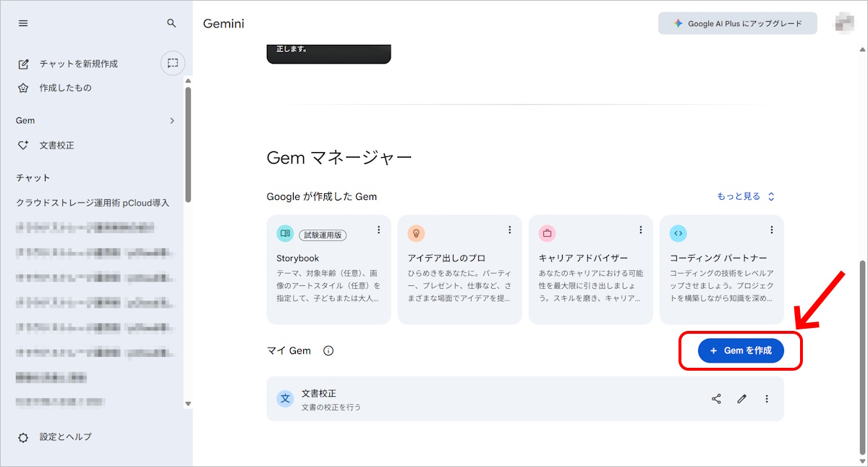The image size is (868, 467).
Task: Edit the 文書校正 Gem with the pencil icon
Action: click(x=741, y=398)
